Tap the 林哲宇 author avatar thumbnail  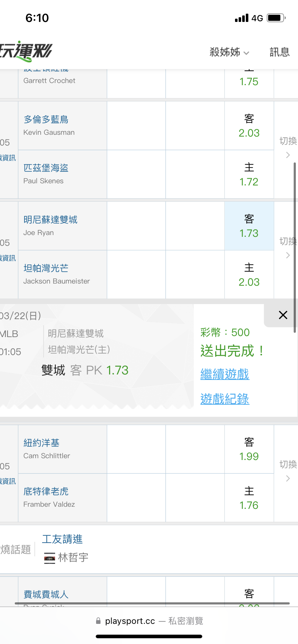point(49,558)
